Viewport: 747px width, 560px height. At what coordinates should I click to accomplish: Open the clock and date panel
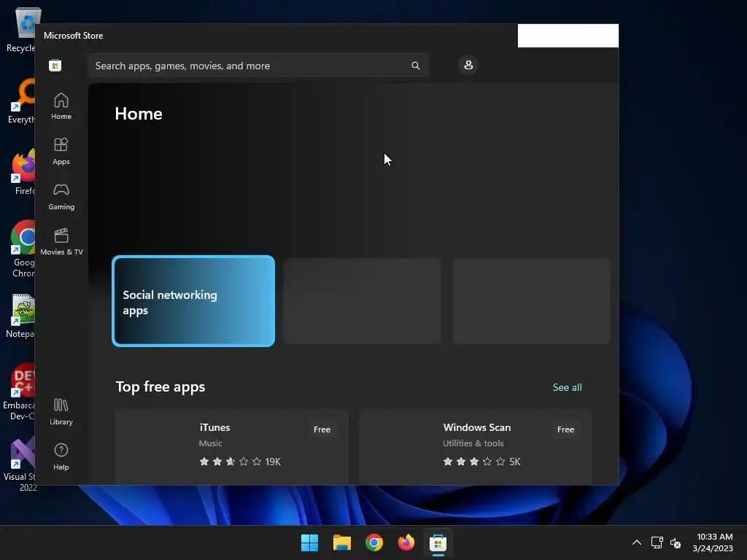(713, 542)
